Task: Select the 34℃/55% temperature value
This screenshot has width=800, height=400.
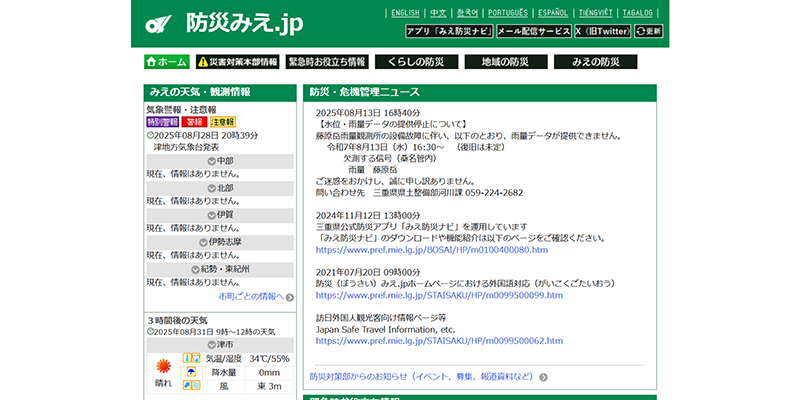Action: (x=269, y=359)
